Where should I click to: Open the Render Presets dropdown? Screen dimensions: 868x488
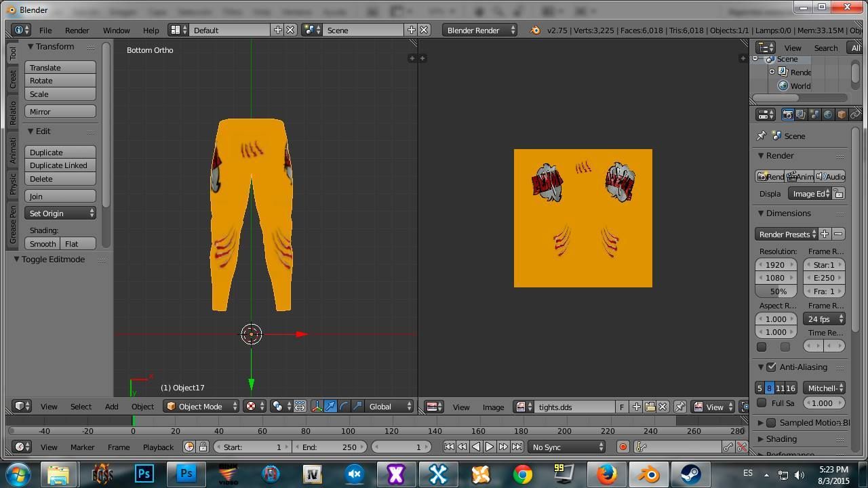[x=787, y=234]
